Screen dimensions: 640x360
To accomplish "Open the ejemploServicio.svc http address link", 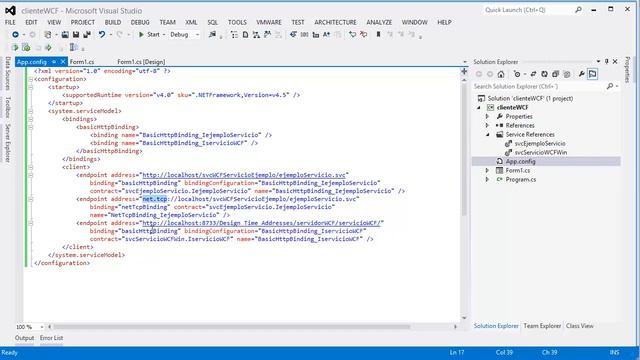I will [244, 175].
